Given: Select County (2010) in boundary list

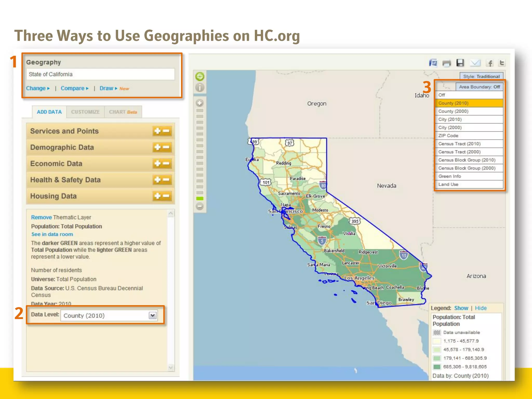Looking at the screenshot, I should (469, 103).
